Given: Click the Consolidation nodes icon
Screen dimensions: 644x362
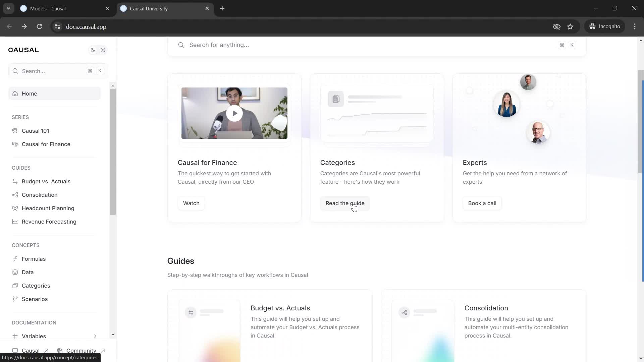Looking at the screenshot, I should (x=15, y=195).
